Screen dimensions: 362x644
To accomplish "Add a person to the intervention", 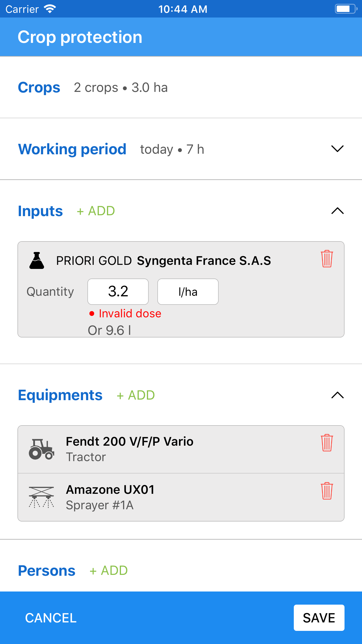I will [x=109, y=570].
